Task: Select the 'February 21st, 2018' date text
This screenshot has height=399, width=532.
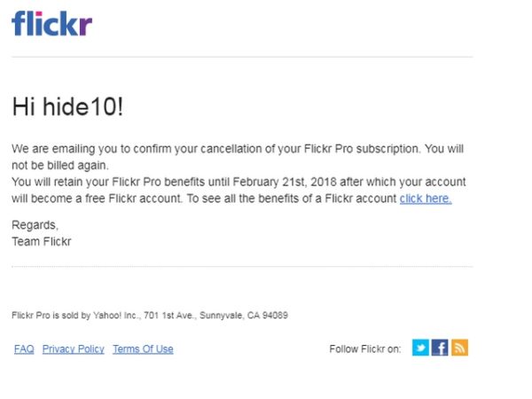Action: 285,182
